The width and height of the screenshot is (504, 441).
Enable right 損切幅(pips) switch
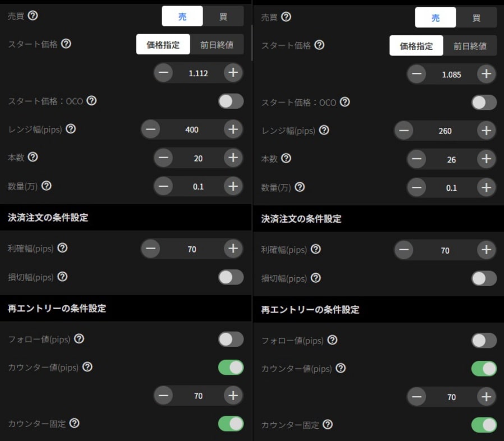[x=484, y=278]
